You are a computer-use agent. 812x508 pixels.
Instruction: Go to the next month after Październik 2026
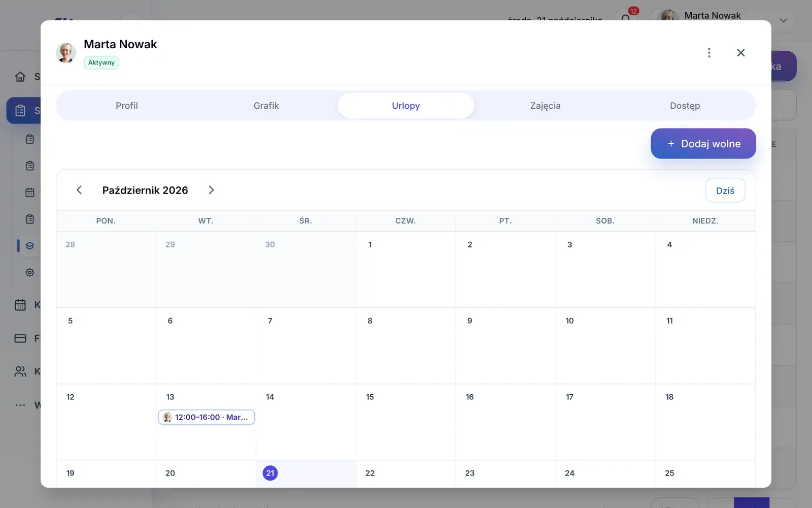(211, 190)
